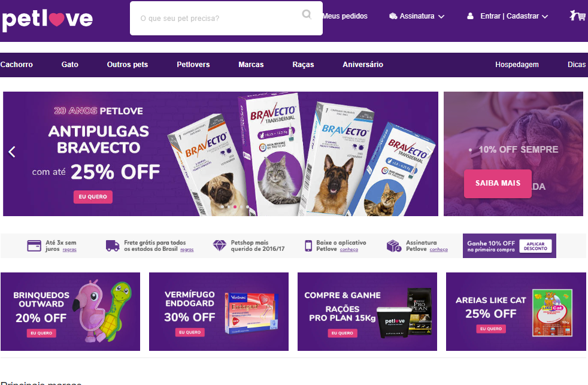Click the free shipping truck icon
The height and width of the screenshot is (385, 588).
click(113, 246)
